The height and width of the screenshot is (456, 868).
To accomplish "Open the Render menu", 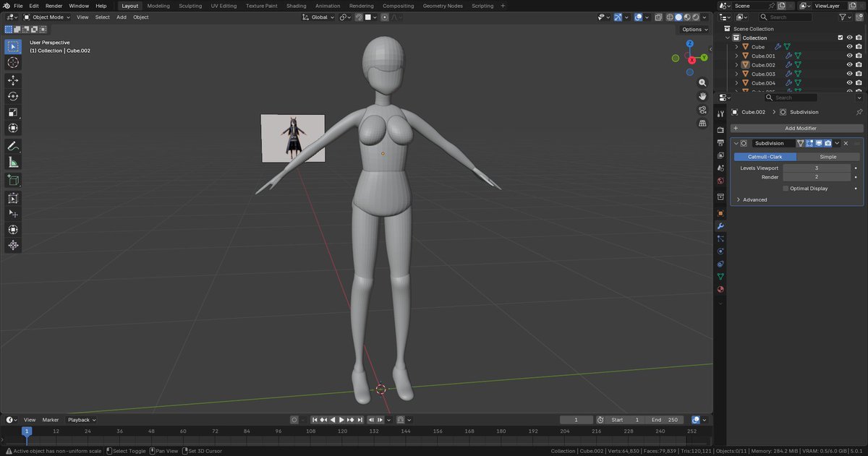I will 54,6.
